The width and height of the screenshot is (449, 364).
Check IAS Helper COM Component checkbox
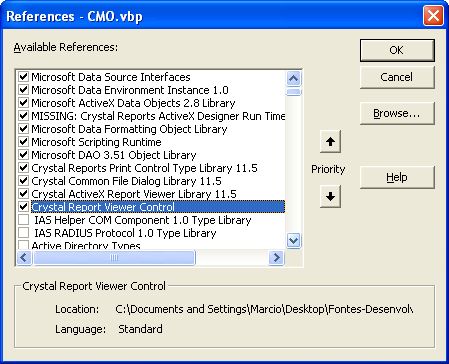[23, 220]
